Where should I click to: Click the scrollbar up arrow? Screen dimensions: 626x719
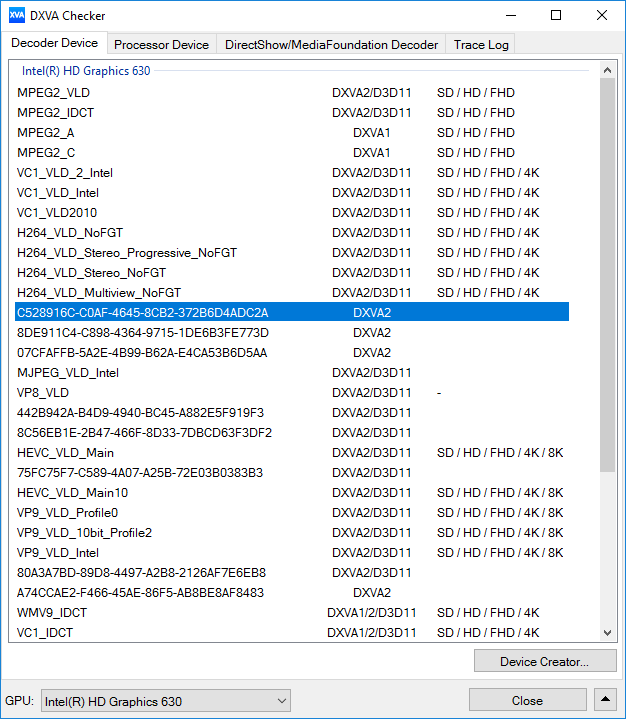click(x=608, y=70)
